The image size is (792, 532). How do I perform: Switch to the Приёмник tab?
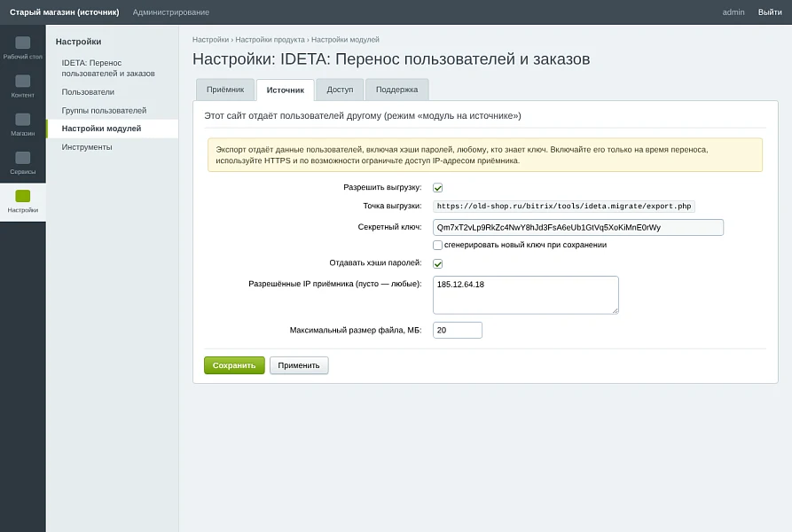point(224,90)
